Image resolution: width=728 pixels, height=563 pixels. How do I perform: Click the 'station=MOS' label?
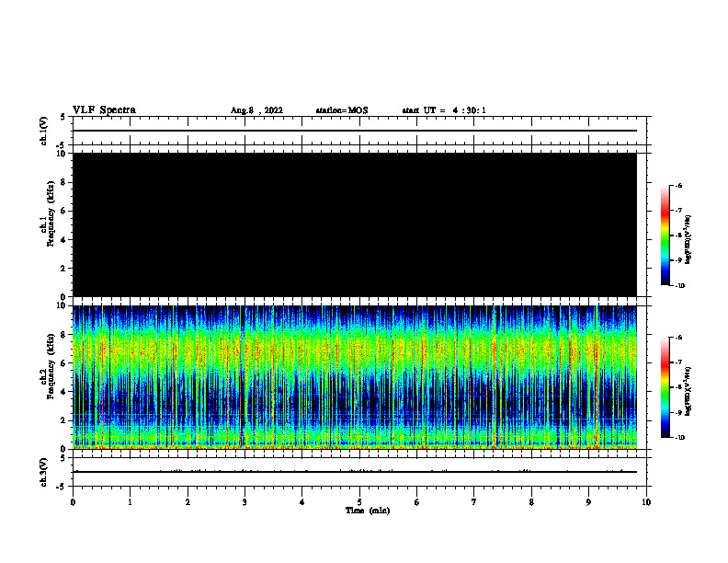point(342,110)
